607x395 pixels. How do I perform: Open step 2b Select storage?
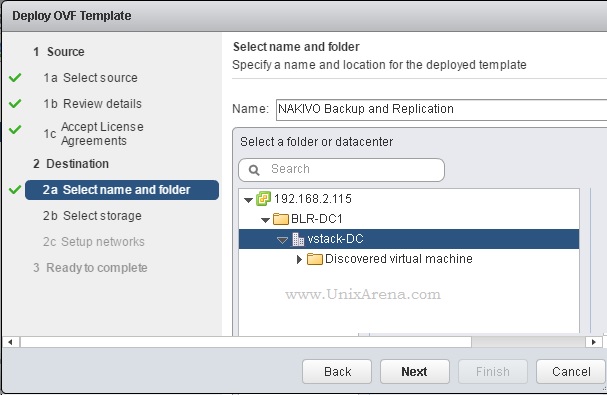[x=92, y=216]
